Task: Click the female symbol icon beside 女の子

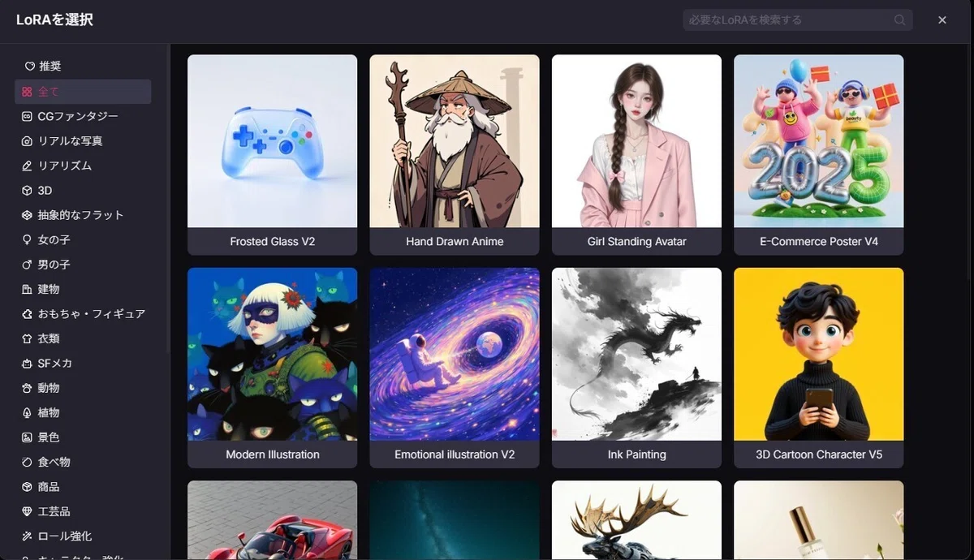Action: (28, 240)
